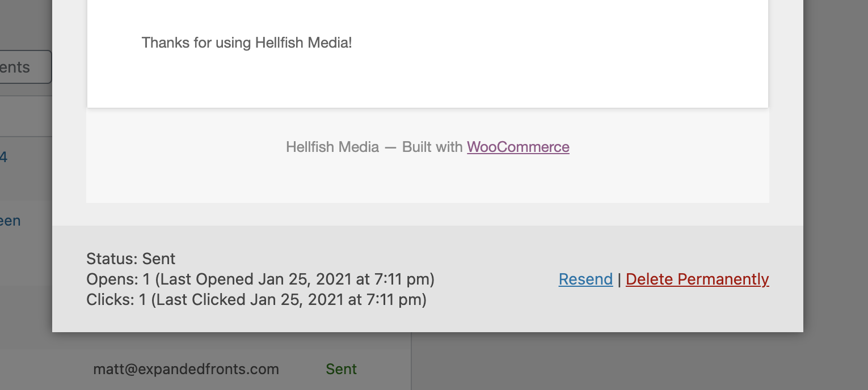Dismiss the modal via the dimmed right overlay
Image resolution: width=868 pixels, height=390 pixels.
(835, 170)
